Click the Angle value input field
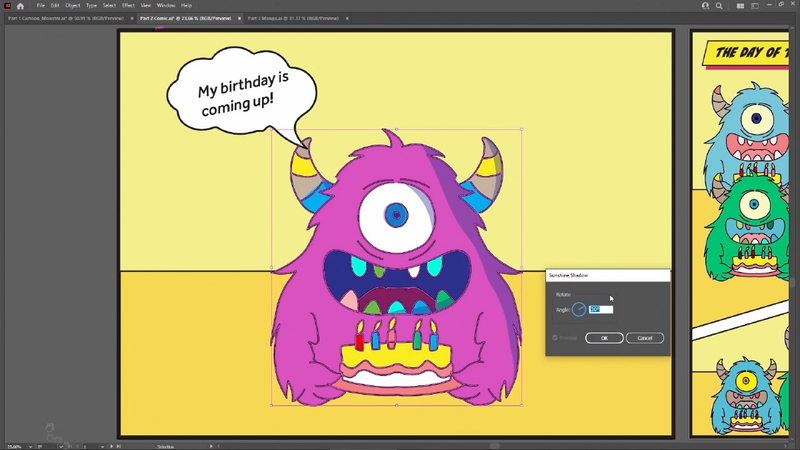This screenshot has width=800, height=450. [600, 310]
